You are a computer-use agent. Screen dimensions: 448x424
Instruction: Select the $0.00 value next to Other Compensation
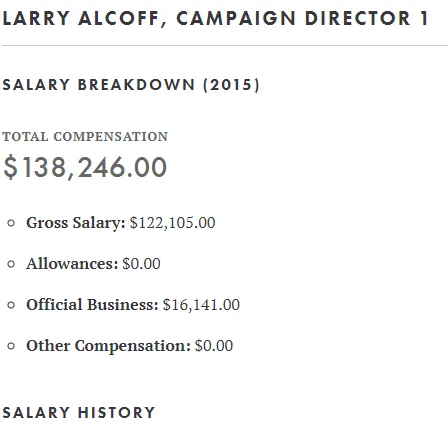pos(214,345)
